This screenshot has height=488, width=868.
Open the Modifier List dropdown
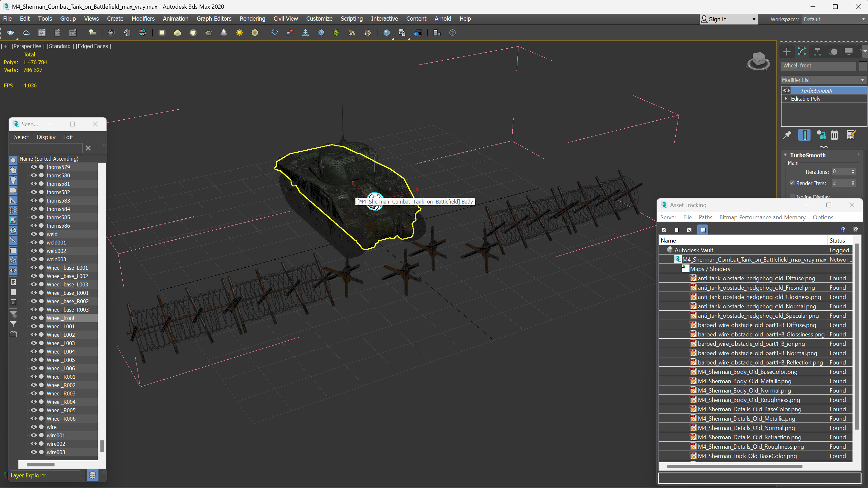click(823, 80)
